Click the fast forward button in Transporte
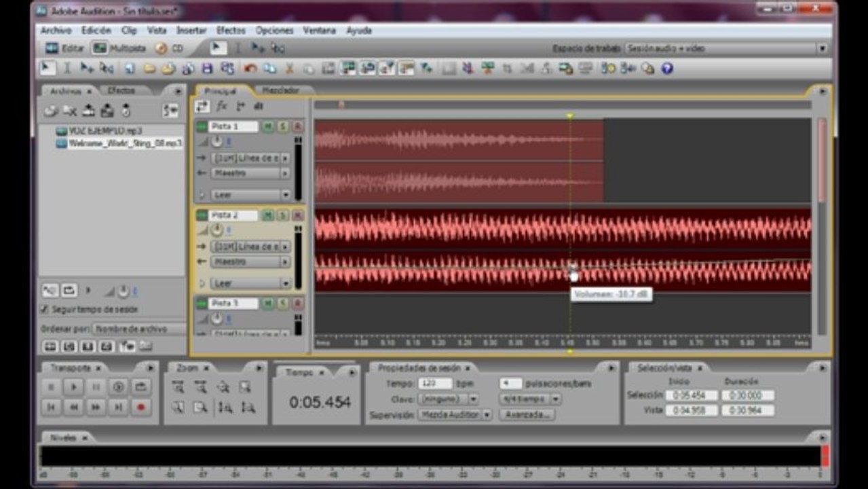 96,407
